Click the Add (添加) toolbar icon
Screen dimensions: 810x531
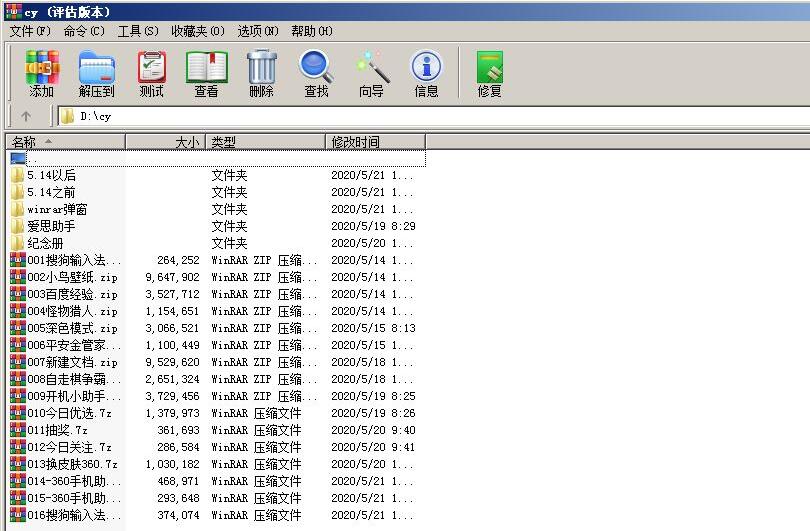42,67
